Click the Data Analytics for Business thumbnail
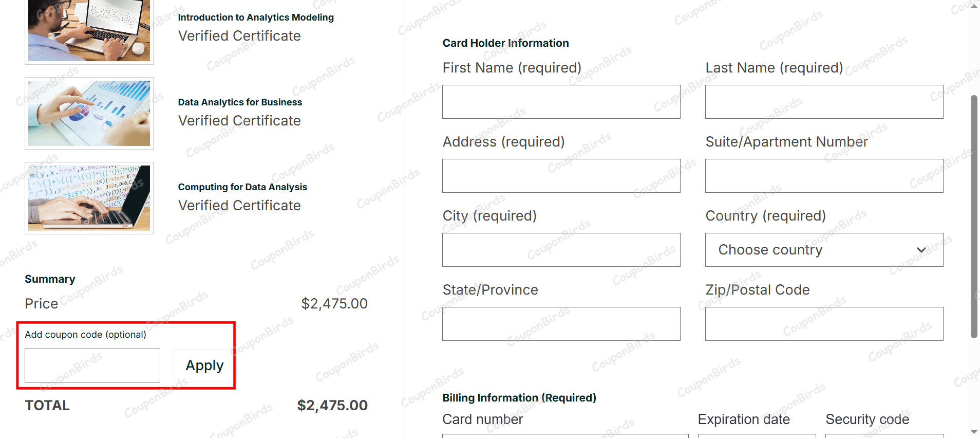Screen dimensions: 980x438 tap(89, 113)
